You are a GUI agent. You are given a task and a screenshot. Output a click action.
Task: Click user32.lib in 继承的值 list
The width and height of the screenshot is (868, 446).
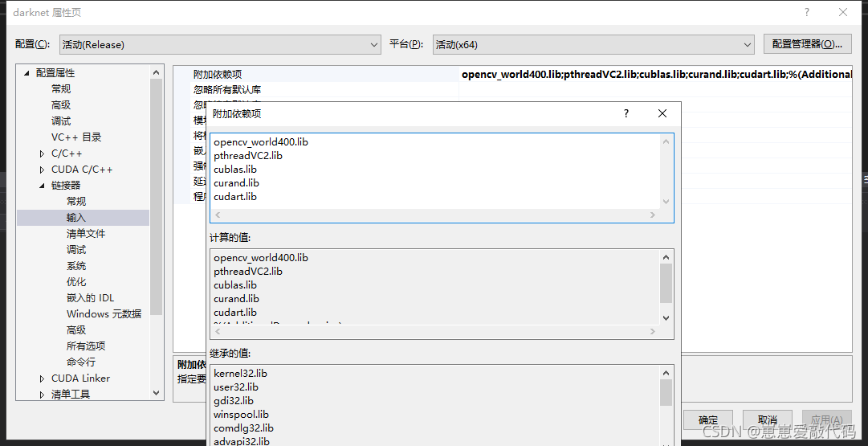coord(236,387)
